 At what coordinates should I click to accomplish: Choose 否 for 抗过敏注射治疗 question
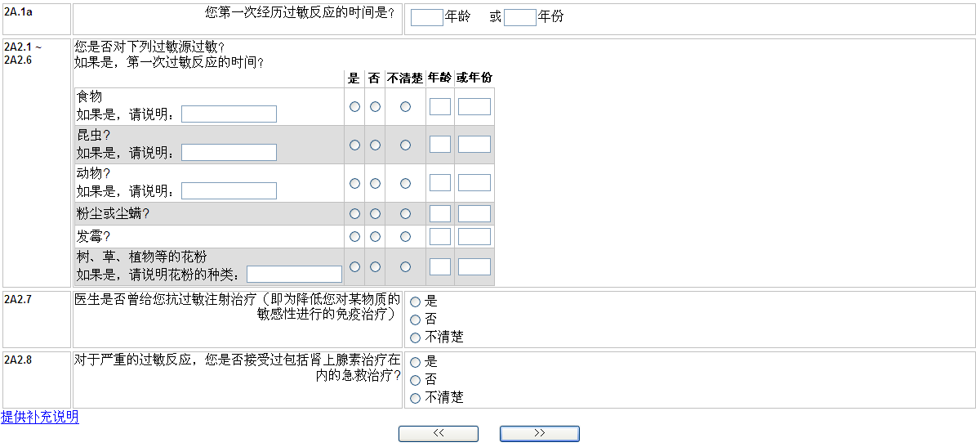pos(415,320)
